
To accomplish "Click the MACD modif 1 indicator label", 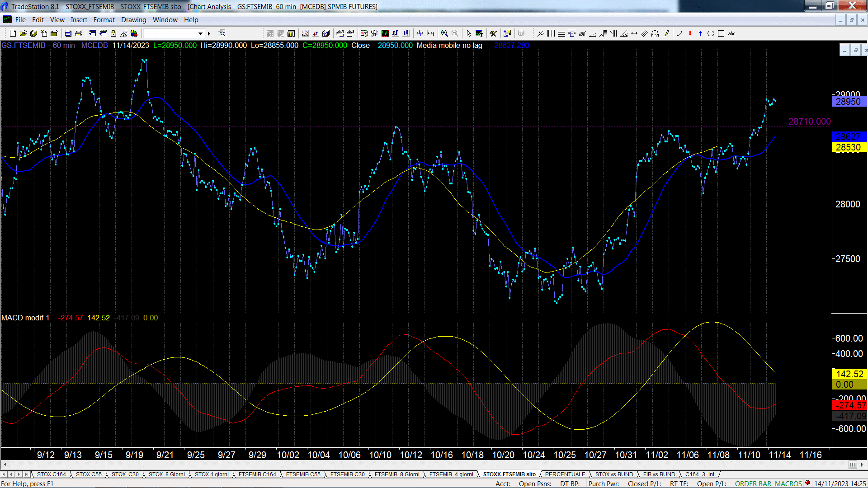I will click(25, 318).
